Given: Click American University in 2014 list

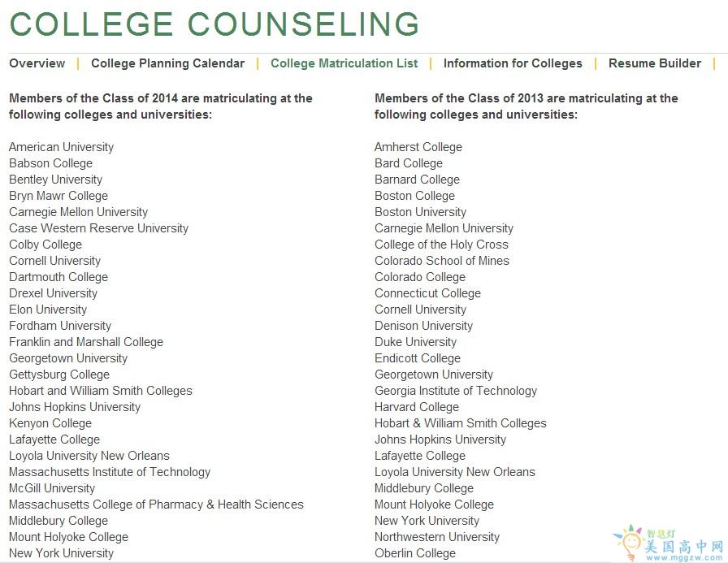Looking at the screenshot, I should click(x=61, y=147).
